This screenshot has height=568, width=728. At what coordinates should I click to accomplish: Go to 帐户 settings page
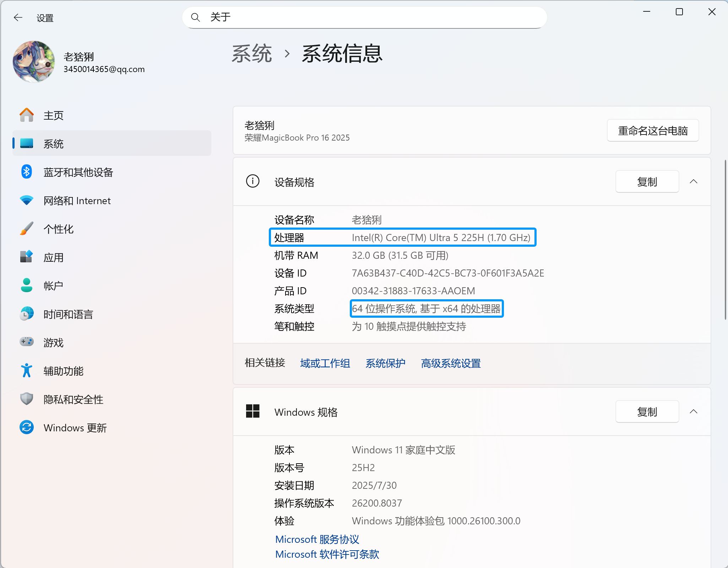(x=53, y=286)
